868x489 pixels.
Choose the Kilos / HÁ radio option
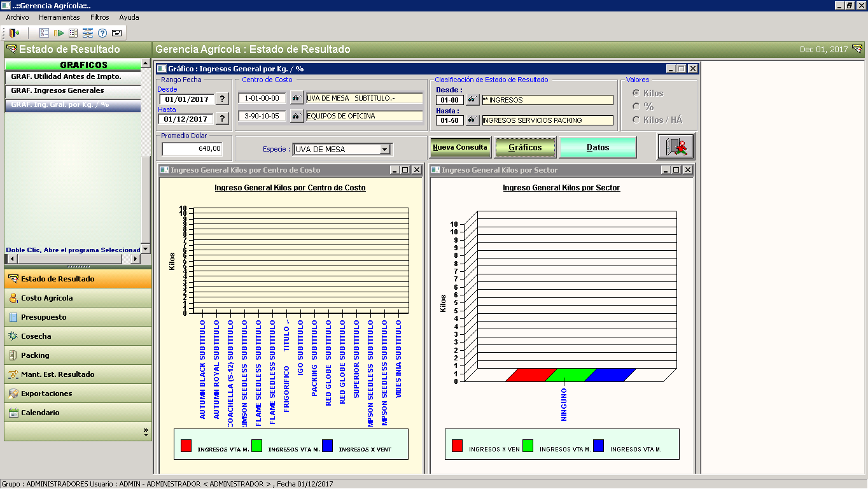point(636,120)
